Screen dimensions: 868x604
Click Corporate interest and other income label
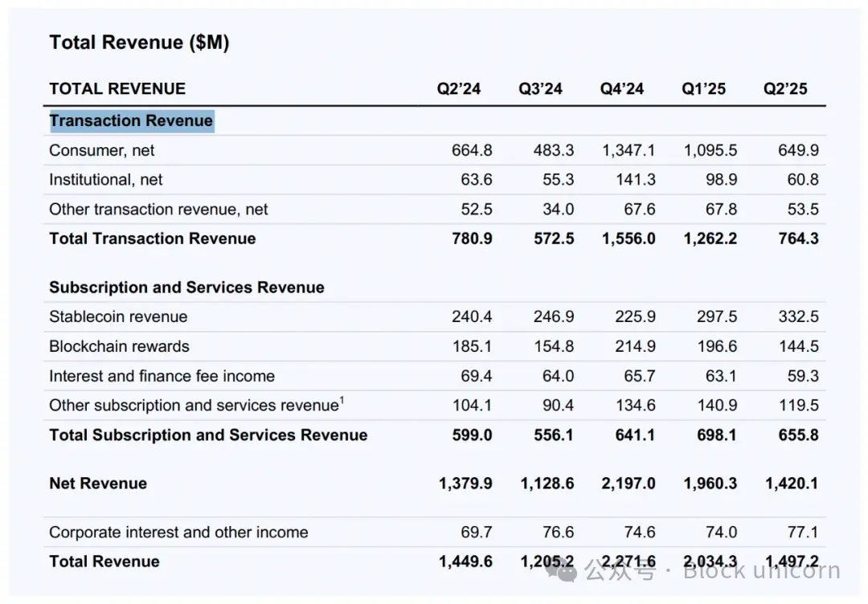pos(178,533)
